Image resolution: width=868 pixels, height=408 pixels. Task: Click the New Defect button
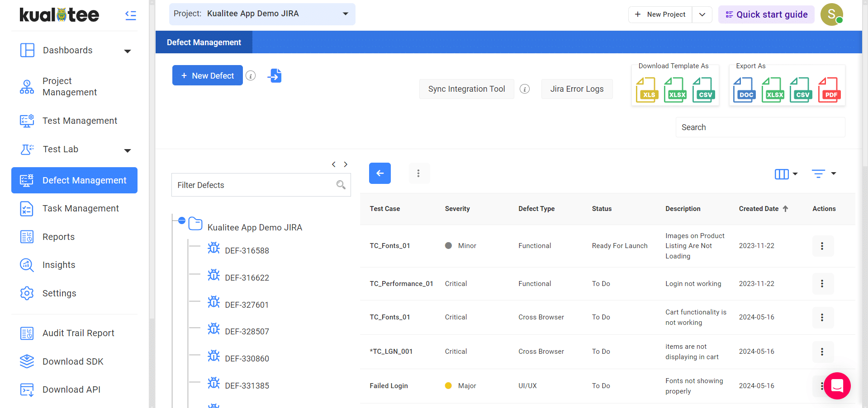pyautogui.click(x=208, y=75)
